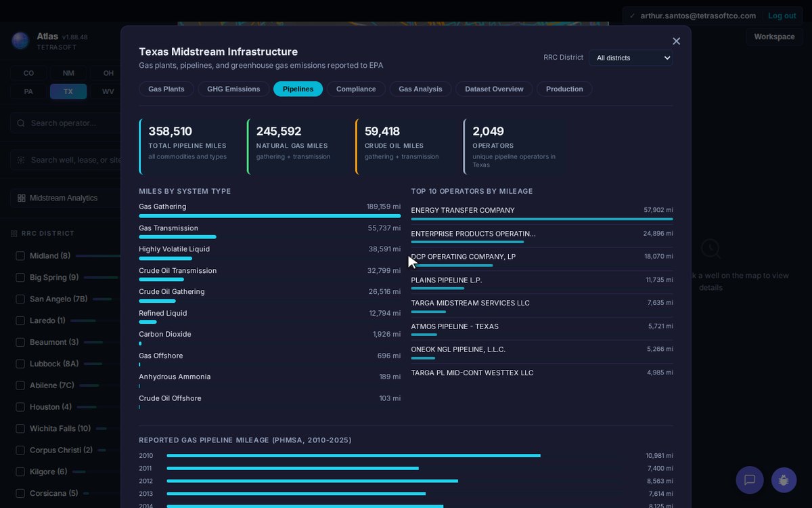Select the NM state button
The image size is (812, 508).
pyautogui.click(x=68, y=73)
